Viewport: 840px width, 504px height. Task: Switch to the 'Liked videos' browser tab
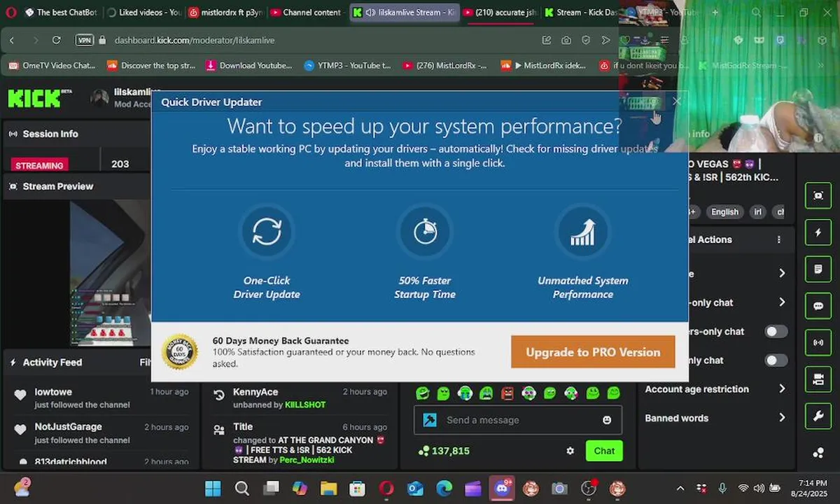(x=144, y=13)
